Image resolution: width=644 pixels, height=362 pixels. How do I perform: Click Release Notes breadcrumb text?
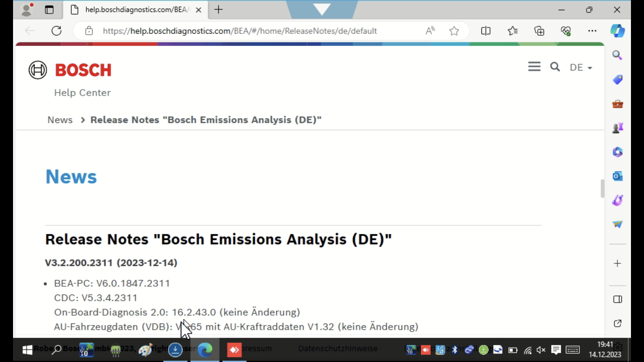tap(206, 120)
